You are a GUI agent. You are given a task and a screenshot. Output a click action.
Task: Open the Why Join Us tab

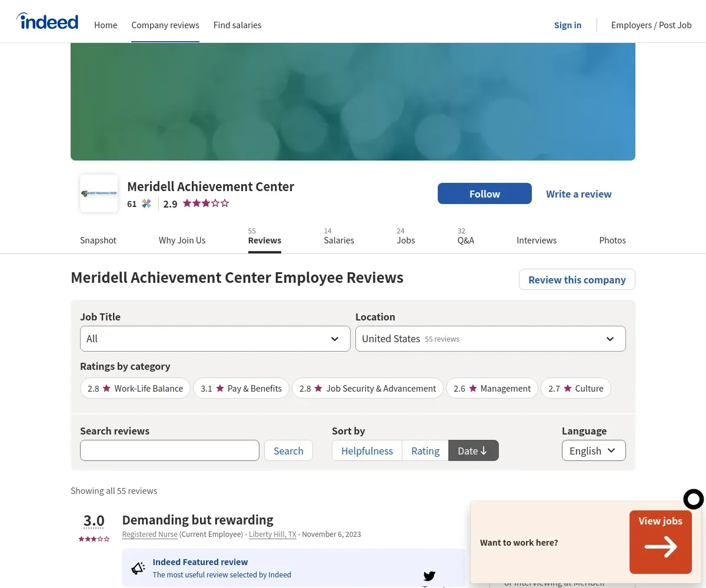(x=182, y=240)
